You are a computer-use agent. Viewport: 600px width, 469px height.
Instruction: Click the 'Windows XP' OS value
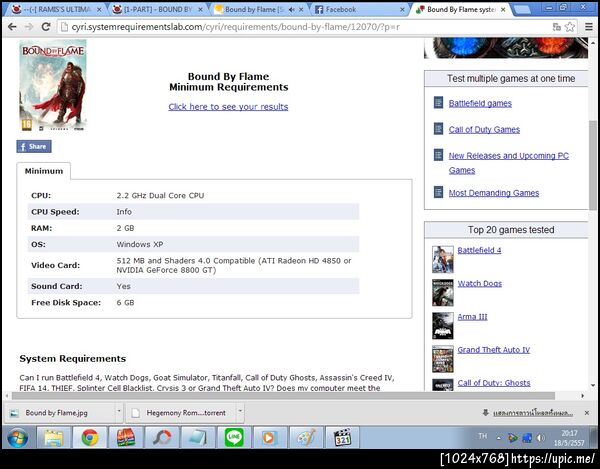click(140, 244)
